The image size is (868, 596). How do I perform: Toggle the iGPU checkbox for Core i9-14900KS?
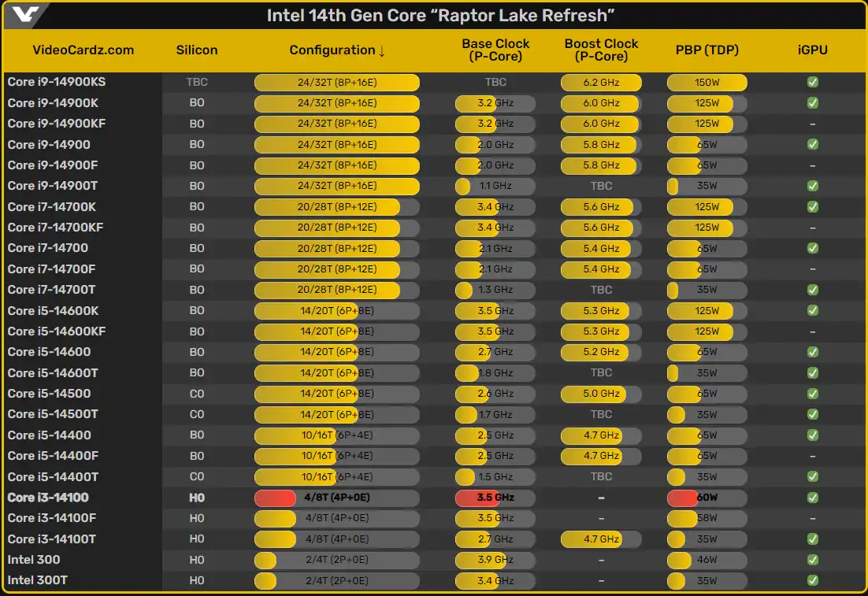pyautogui.click(x=812, y=82)
